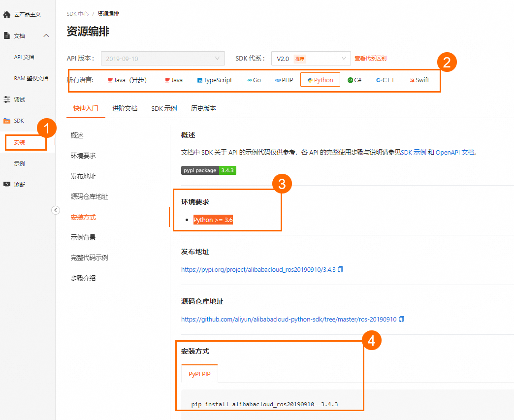The image size is (514, 420).
Task: Open the API 版本 dropdown
Action: click(x=162, y=59)
